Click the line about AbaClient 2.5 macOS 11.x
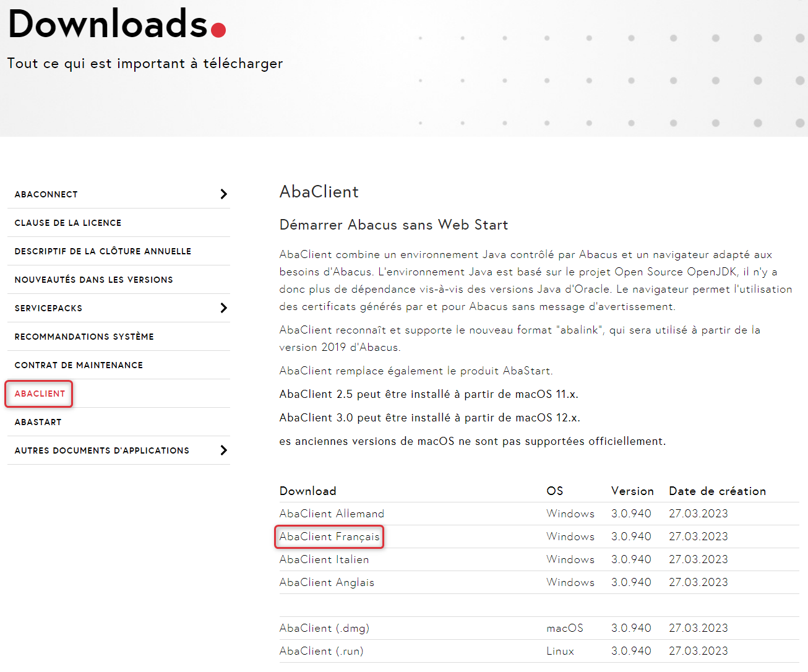Screen dimensions: 808x672 click(429, 394)
